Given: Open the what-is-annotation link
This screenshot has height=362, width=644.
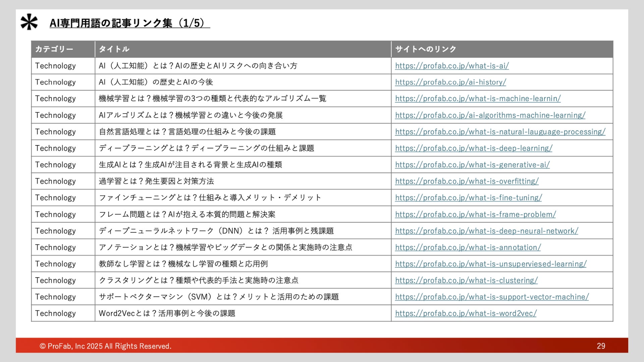Looking at the screenshot, I should click(468, 247).
